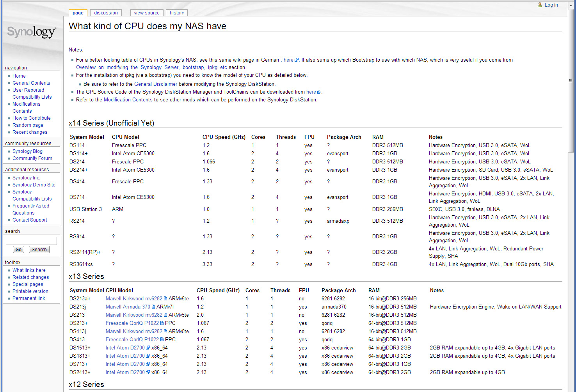576x392 pixels.
Task: Open Intel Atom D2700 link for DS1513+
Action: (x=128, y=348)
